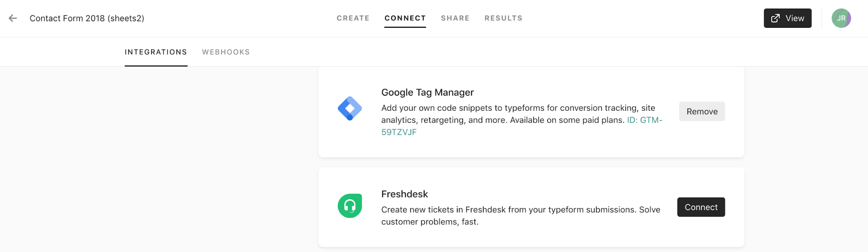The image size is (868, 252).
Task: Connect the Freshdesk integration
Action: pos(701,207)
